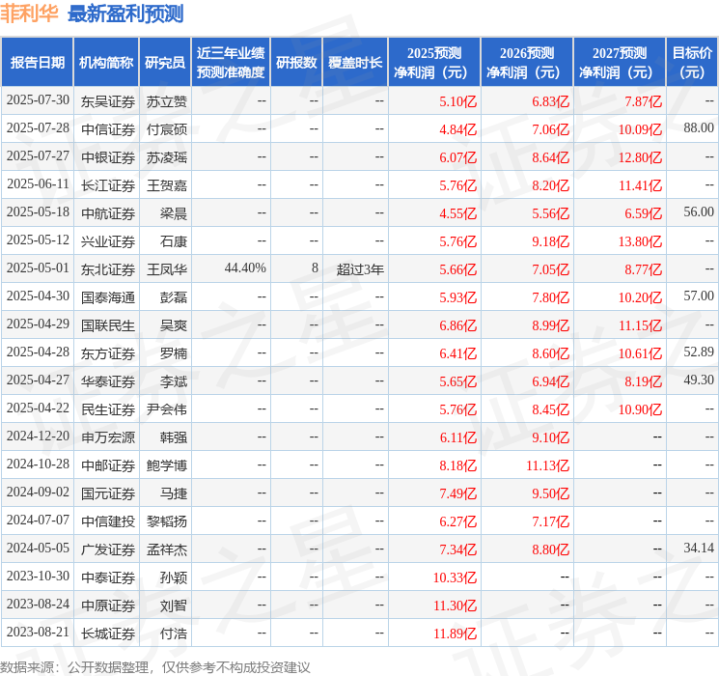Click the 10.33亿 forecast value

[x=455, y=577]
